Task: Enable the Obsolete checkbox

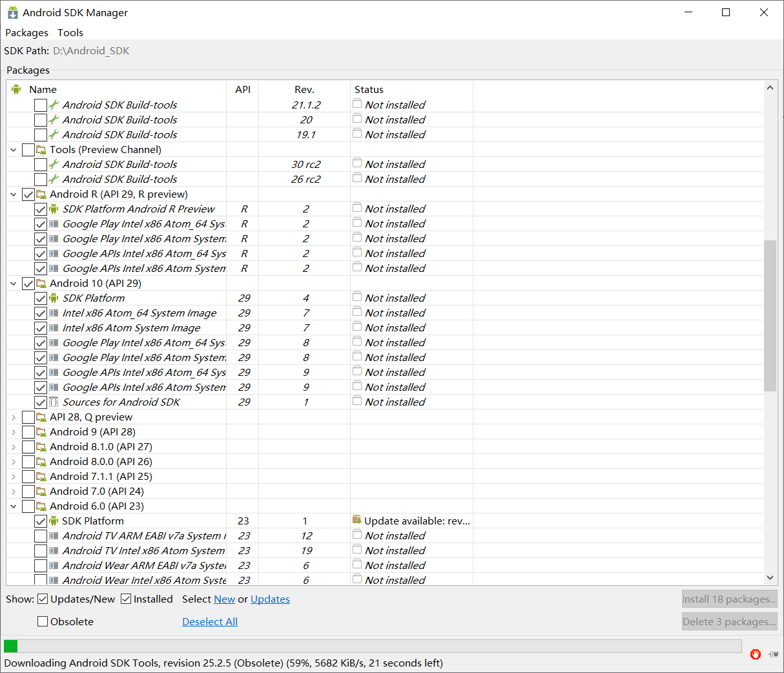Action: [43, 621]
